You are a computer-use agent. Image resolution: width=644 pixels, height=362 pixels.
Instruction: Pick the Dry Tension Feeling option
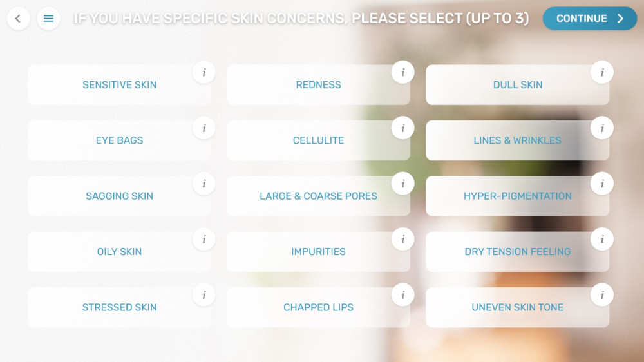pos(517,252)
